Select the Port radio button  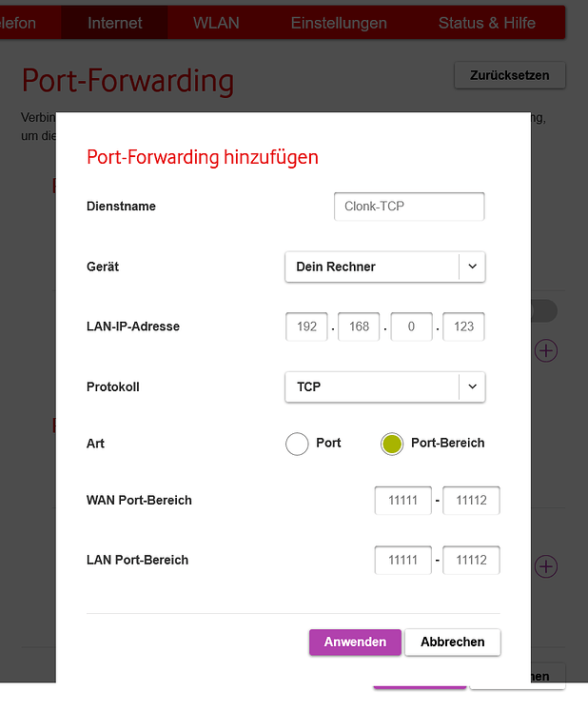tap(298, 444)
